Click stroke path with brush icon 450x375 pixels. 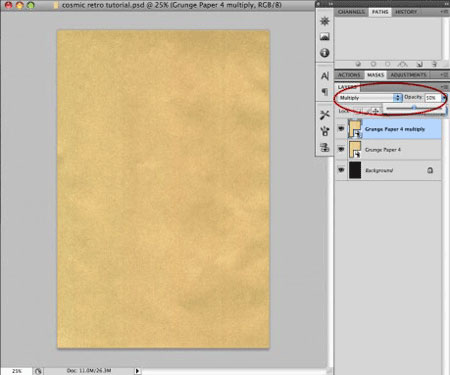tap(373, 64)
